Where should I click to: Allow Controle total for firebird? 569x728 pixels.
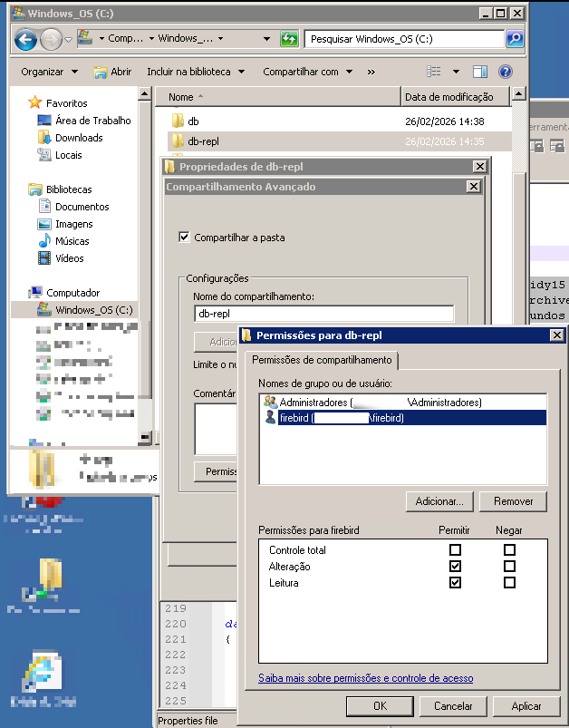point(456,549)
